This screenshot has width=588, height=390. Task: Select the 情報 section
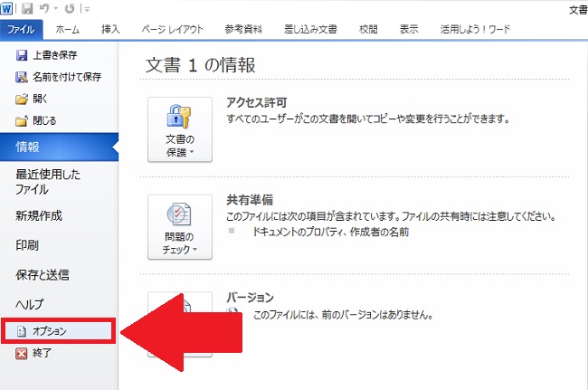pos(59,147)
